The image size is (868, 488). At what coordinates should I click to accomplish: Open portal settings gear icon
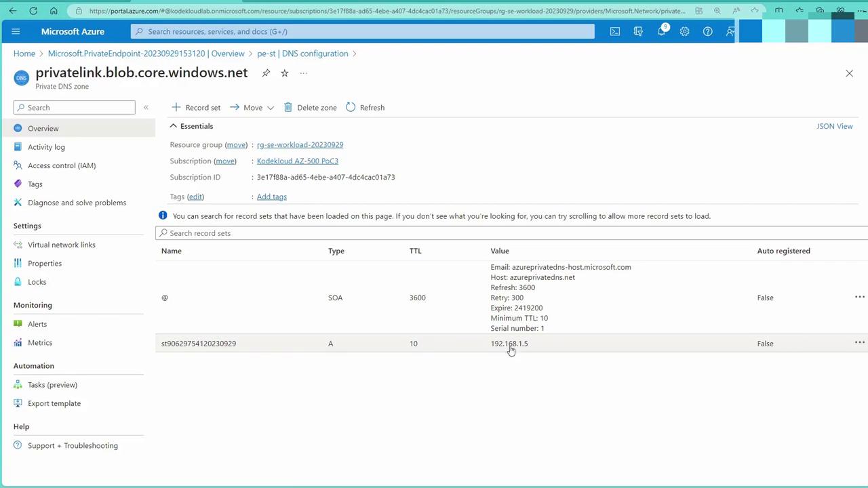click(x=685, y=31)
